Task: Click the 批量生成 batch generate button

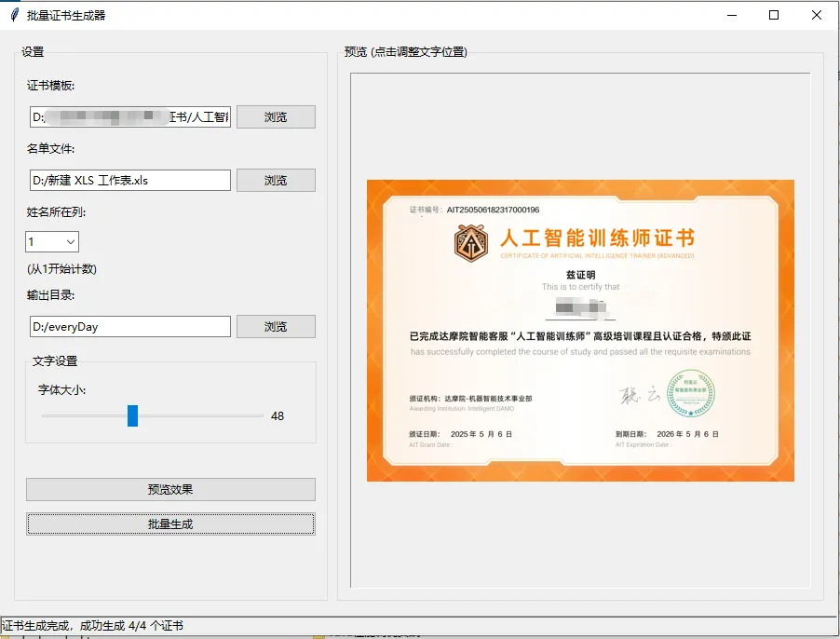Action: [171, 524]
